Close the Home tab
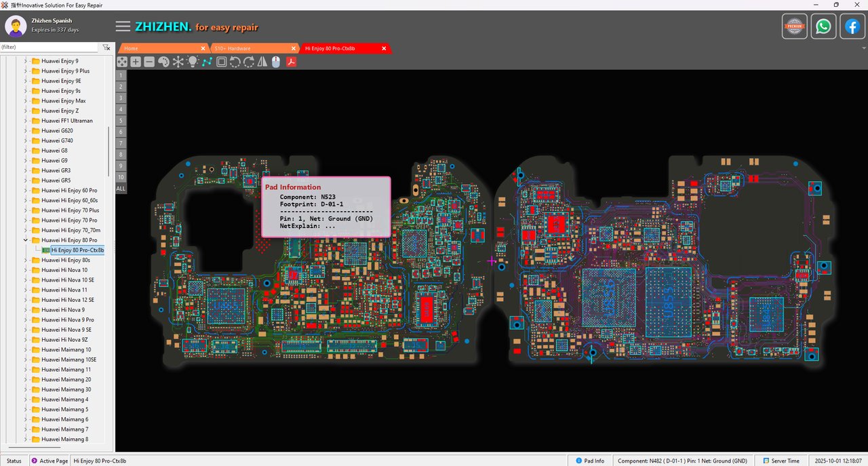Viewport: 868px width, 466px height. (203, 48)
